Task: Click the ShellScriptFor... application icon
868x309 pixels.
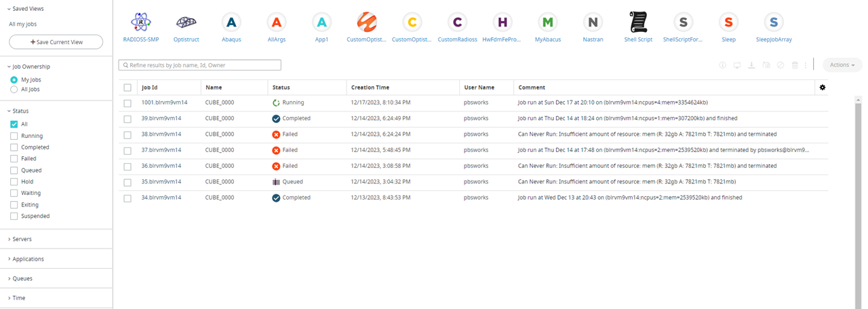Action: point(683,22)
